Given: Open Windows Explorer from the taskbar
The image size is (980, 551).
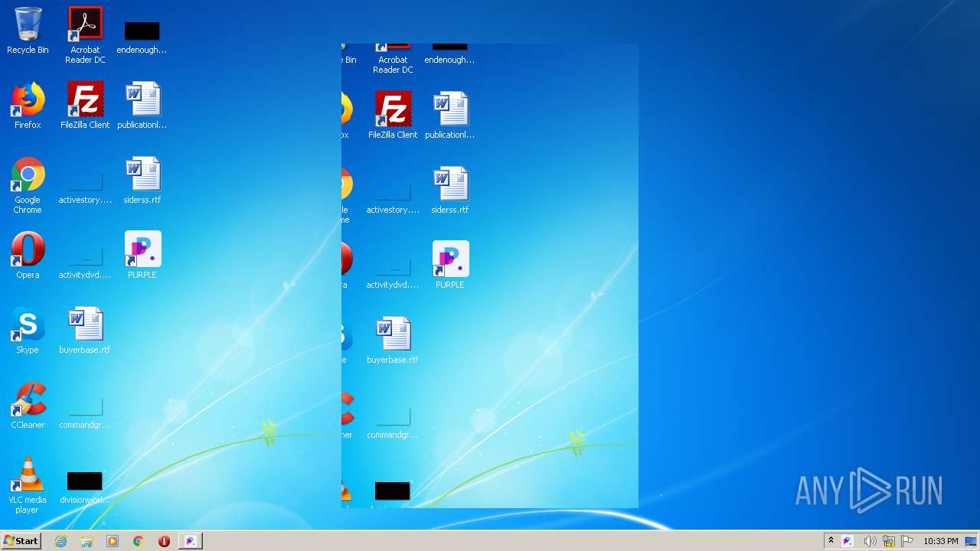Looking at the screenshot, I should (x=87, y=541).
